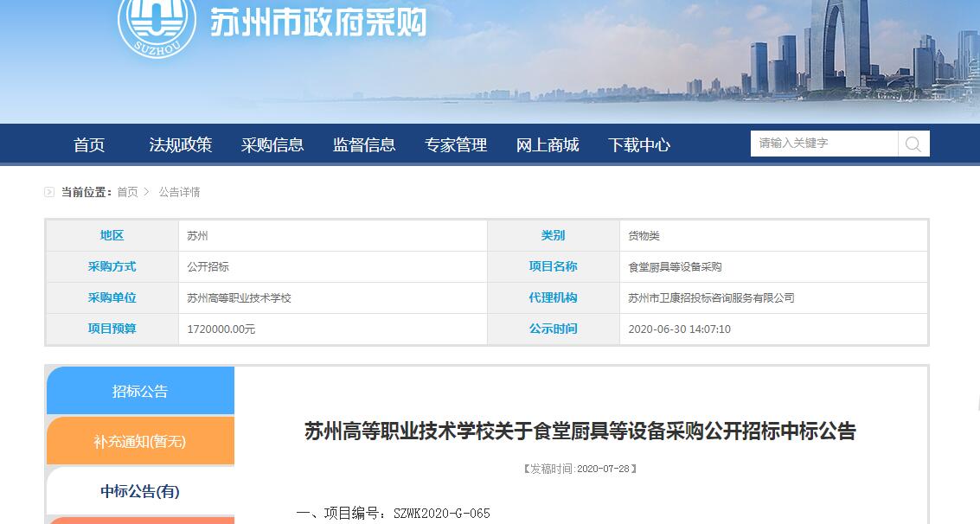Click the 苏州市政府采购 site title
The image size is (980, 524).
[x=318, y=23]
